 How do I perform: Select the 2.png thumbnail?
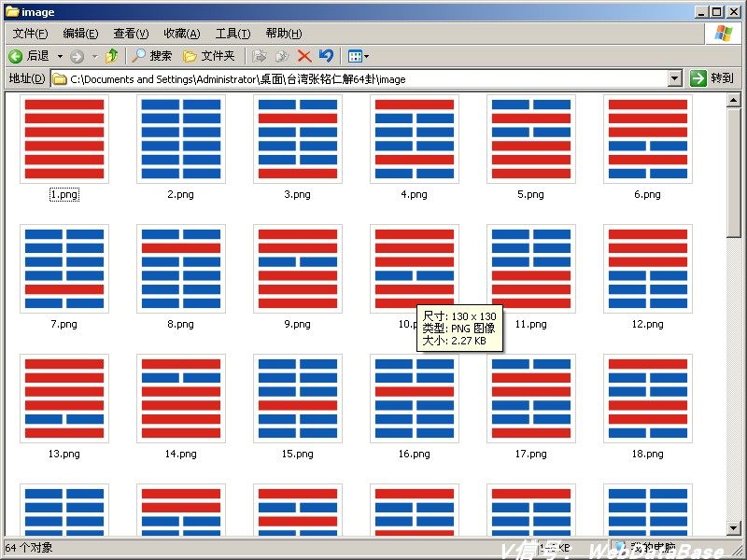(181, 138)
